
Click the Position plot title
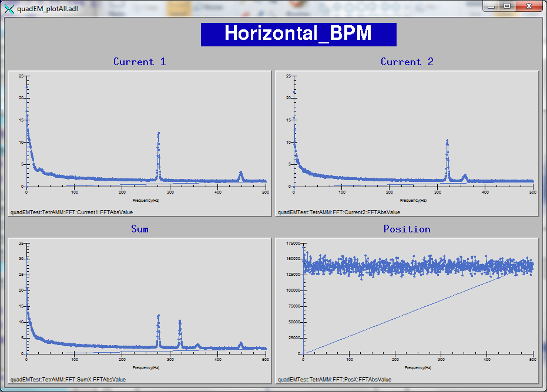pyautogui.click(x=407, y=229)
